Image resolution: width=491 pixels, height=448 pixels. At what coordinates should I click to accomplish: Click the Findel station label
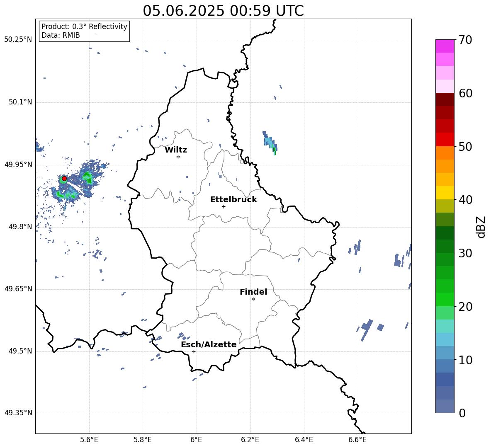point(253,292)
